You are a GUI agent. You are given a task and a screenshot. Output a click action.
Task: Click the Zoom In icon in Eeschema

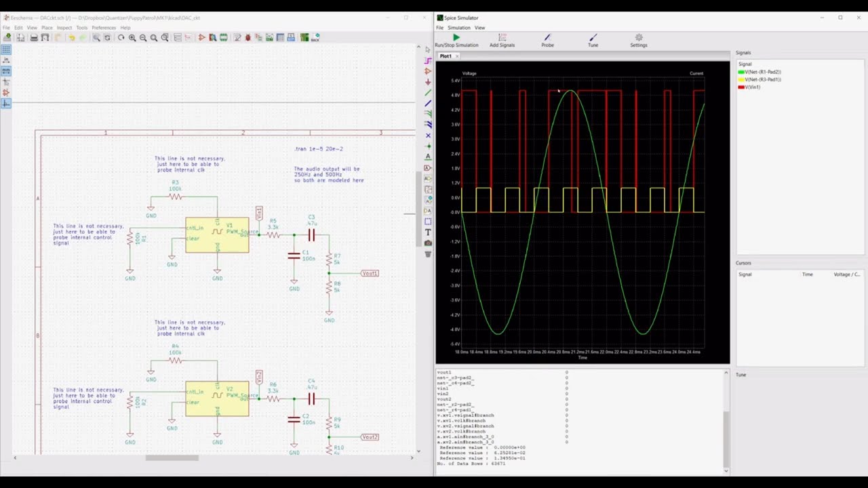click(132, 37)
